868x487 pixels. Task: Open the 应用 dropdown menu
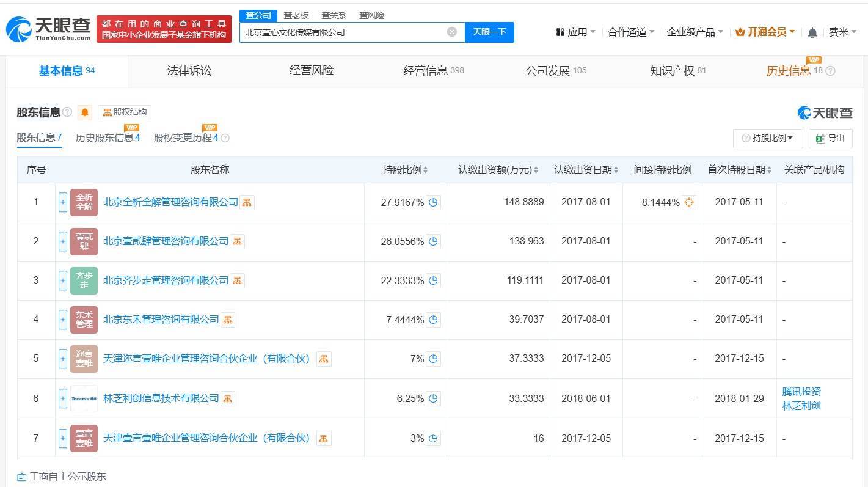click(x=575, y=32)
